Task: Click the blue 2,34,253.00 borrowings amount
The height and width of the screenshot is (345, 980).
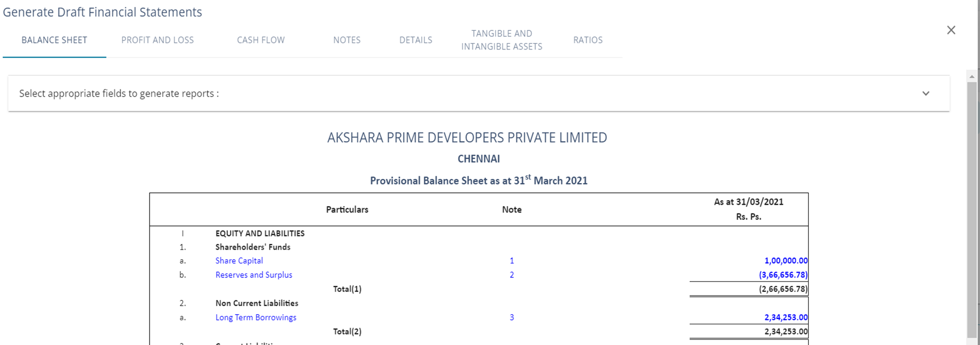Action: [x=786, y=317]
